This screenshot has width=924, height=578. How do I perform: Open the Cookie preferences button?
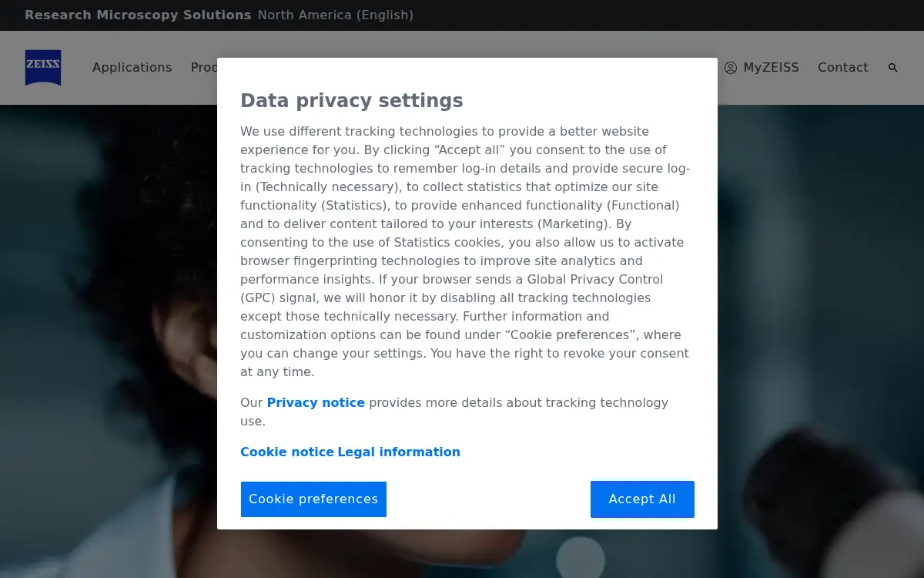(x=313, y=499)
